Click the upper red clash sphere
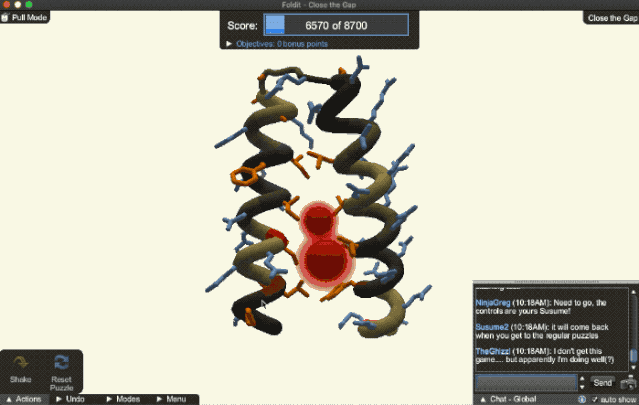This screenshot has width=639, height=405. [x=318, y=220]
